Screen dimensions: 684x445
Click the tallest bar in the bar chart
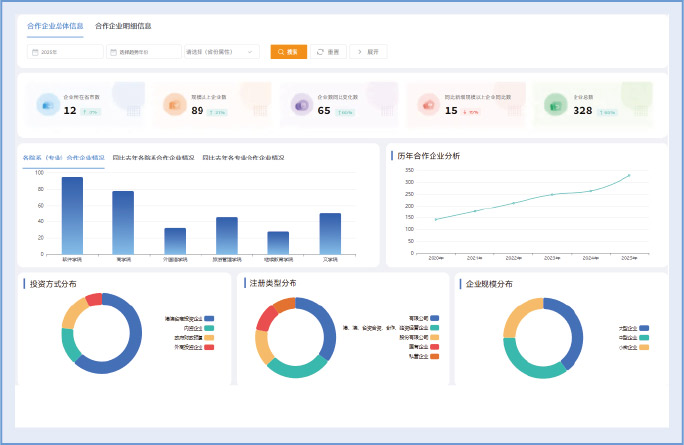coord(72,215)
